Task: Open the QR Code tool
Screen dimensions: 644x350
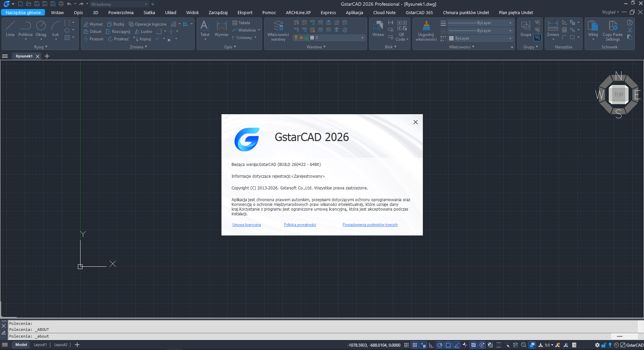Action: tap(402, 31)
